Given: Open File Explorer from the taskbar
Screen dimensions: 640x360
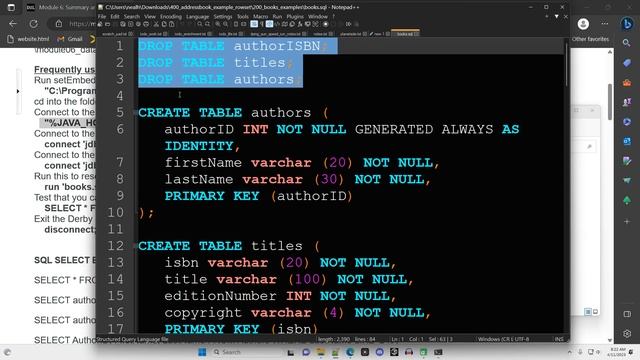Looking at the screenshot, I should tap(321, 352).
